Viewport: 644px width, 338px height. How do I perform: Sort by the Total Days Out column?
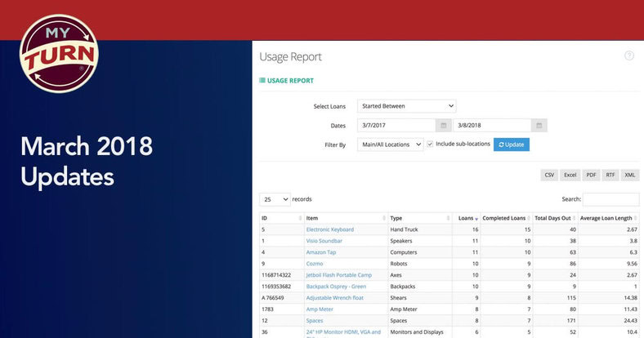click(553, 218)
